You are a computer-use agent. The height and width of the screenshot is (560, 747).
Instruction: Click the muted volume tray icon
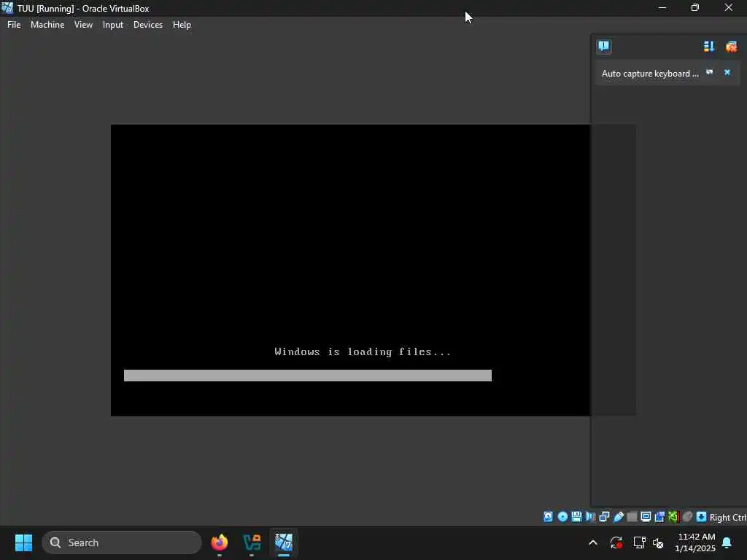coord(658,542)
